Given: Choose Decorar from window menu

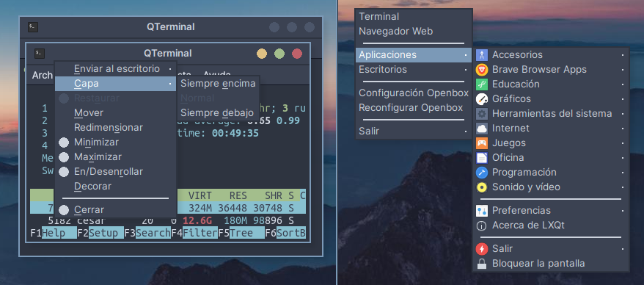Looking at the screenshot, I should point(116,187).
